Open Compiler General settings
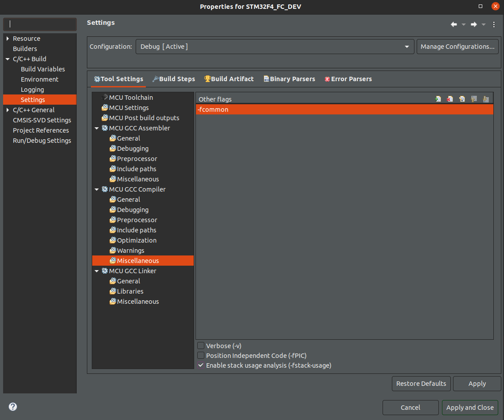Screen dimensions: 504x420 click(x=125, y=200)
